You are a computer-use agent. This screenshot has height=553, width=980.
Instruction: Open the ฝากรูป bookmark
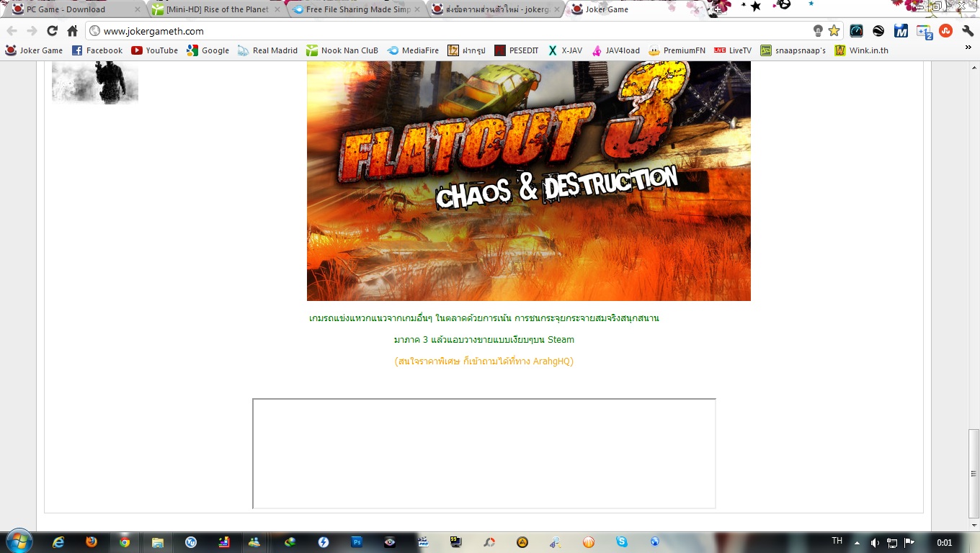[466, 50]
